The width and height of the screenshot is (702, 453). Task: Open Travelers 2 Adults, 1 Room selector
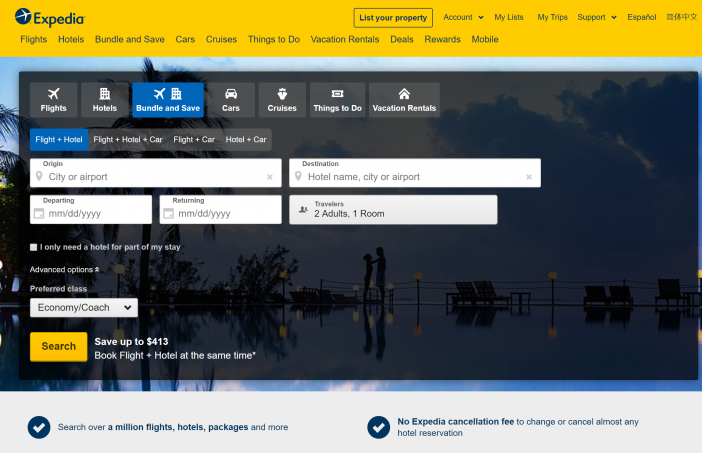[x=393, y=209]
